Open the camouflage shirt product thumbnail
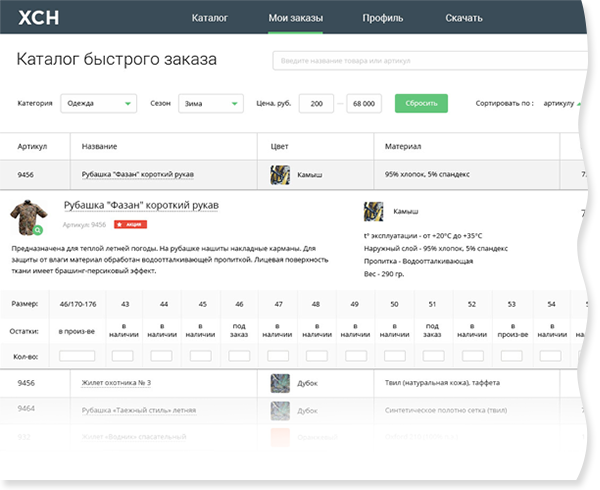The width and height of the screenshot is (600, 490). tap(28, 217)
